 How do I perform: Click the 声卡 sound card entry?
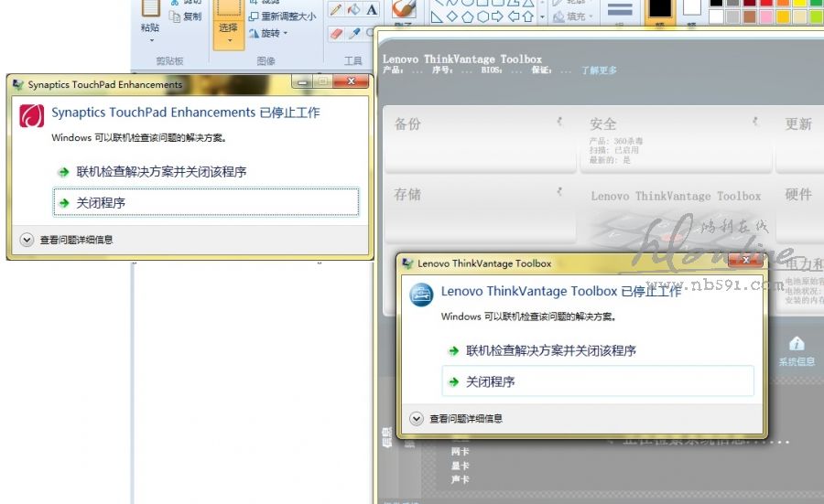click(x=460, y=479)
